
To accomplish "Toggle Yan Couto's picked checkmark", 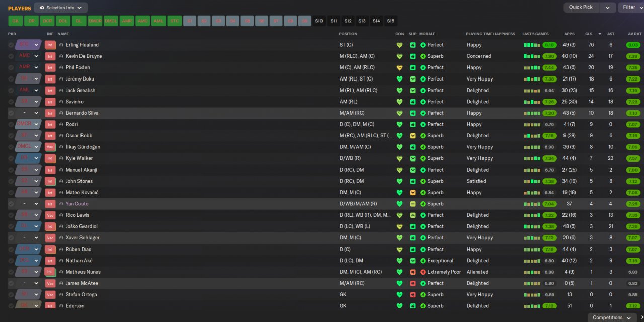I will pyautogui.click(x=11, y=204).
